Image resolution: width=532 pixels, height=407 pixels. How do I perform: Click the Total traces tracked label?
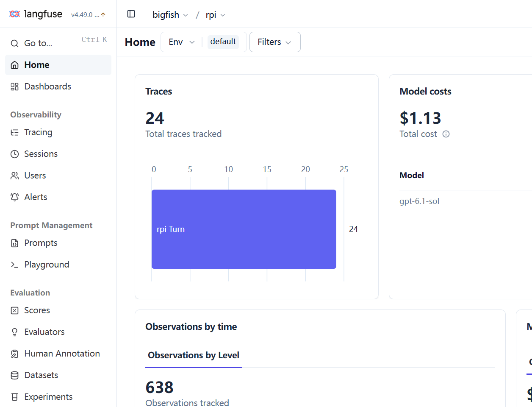tap(183, 134)
